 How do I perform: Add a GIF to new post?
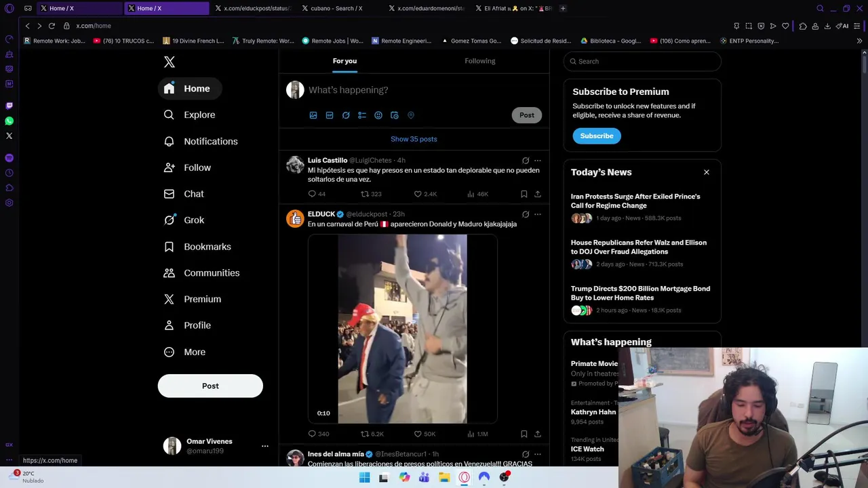point(330,115)
